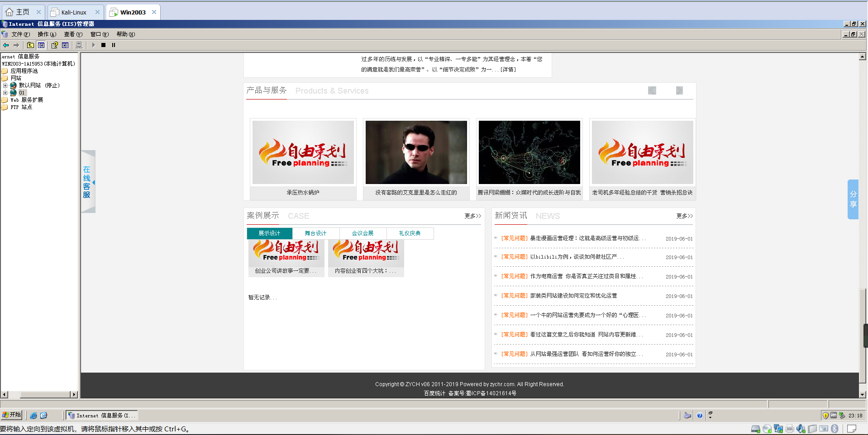The width and height of the screenshot is (868, 435).
Task: Expand the 默认网站 (停止) tree node
Action: pos(5,85)
